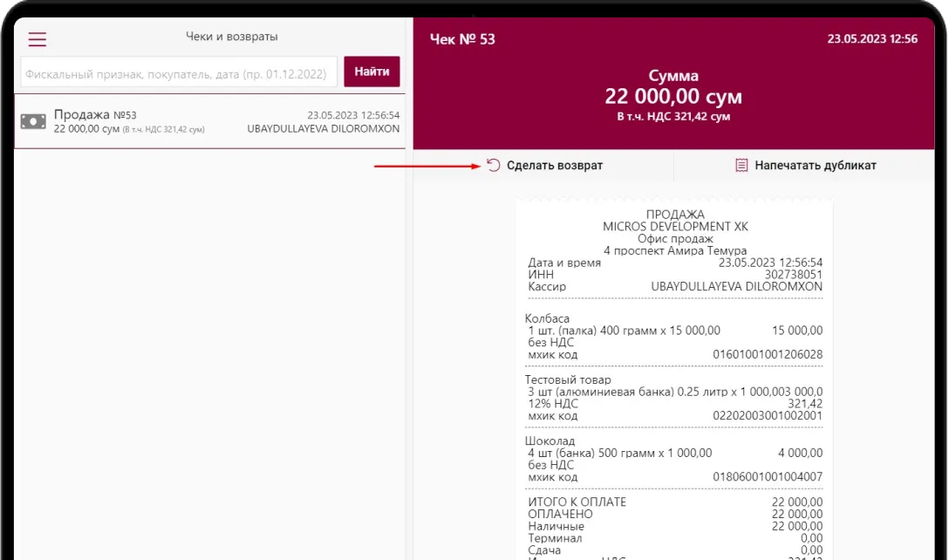Open the hamburger main menu
The image size is (949, 560).
point(38,39)
